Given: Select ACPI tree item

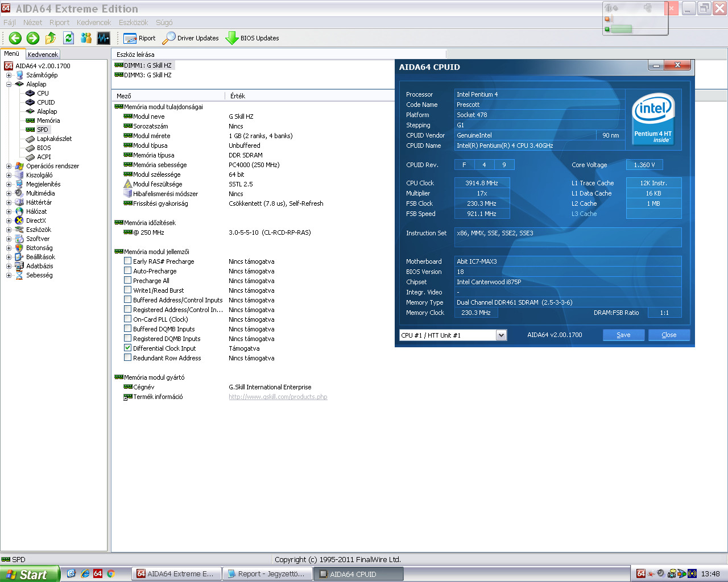Looking at the screenshot, I should pyautogui.click(x=44, y=157).
